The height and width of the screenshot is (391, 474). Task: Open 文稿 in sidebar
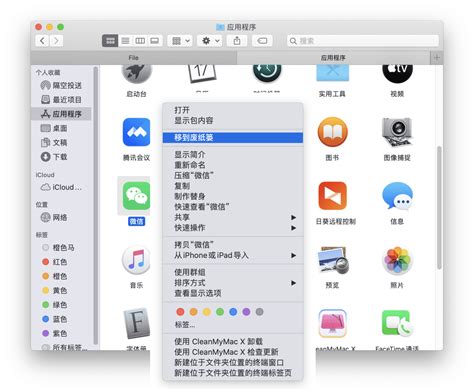click(x=61, y=143)
